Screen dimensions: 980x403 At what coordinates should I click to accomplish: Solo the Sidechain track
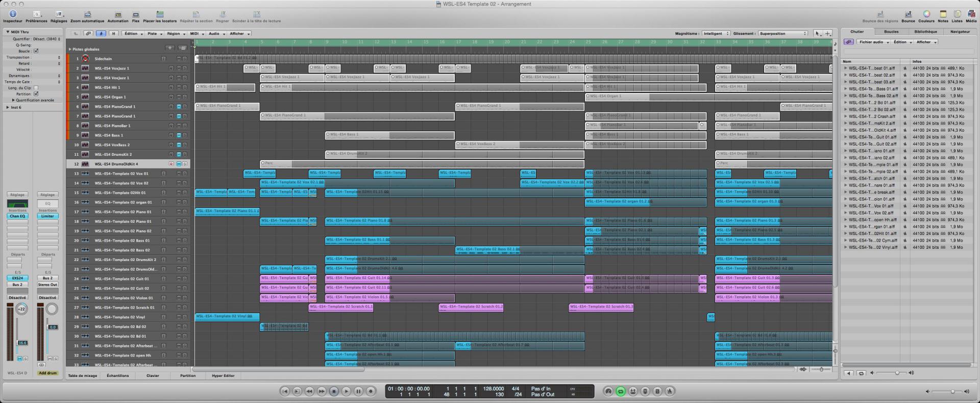tap(185, 59)
